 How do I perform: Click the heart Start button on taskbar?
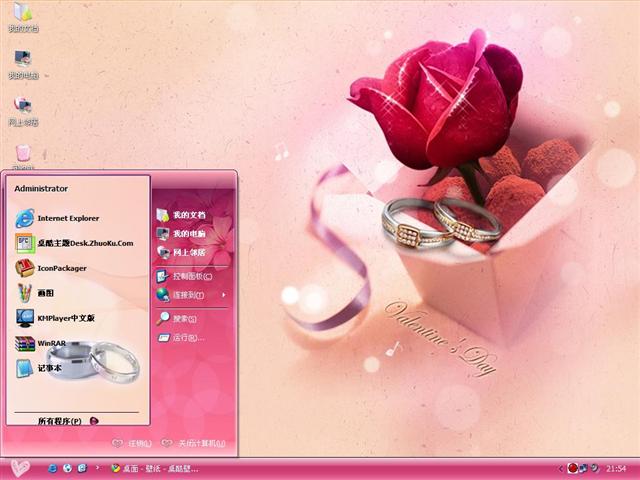(20, 468)
